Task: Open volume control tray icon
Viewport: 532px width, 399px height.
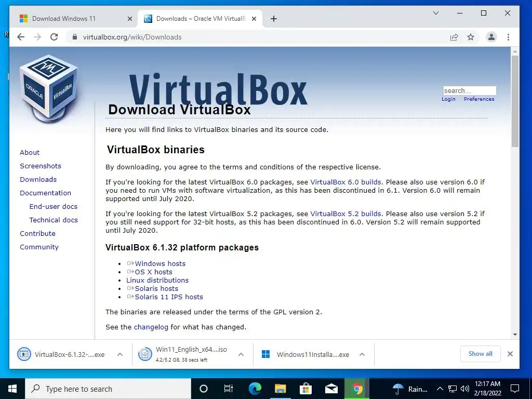Action: click(x=465, y=389)
